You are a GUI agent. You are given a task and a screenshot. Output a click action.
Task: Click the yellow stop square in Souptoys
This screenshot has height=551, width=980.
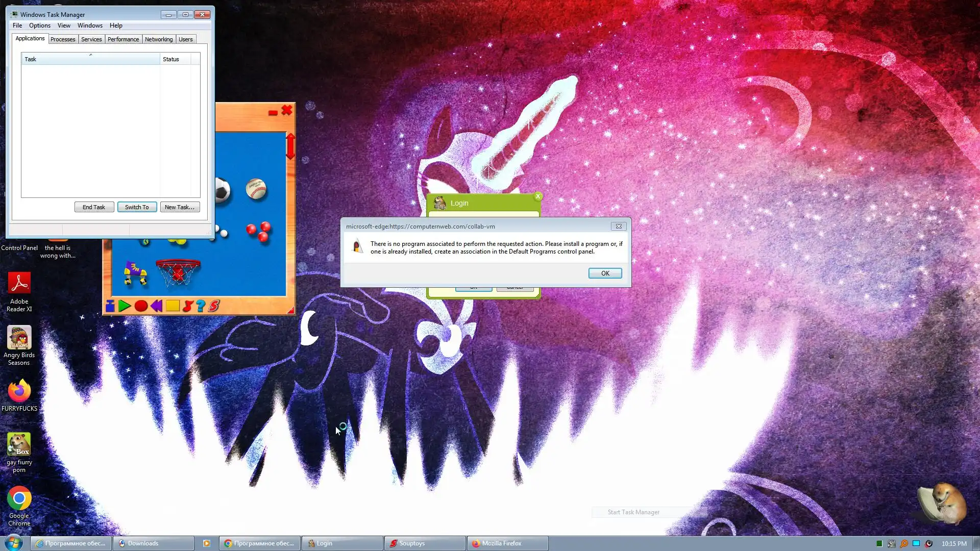coord(173,306)
